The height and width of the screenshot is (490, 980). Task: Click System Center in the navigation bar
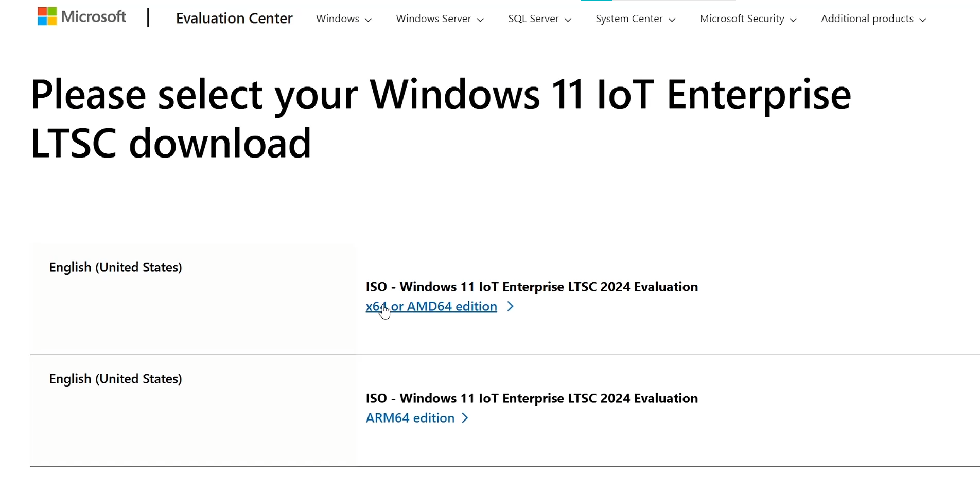(629, 19)
